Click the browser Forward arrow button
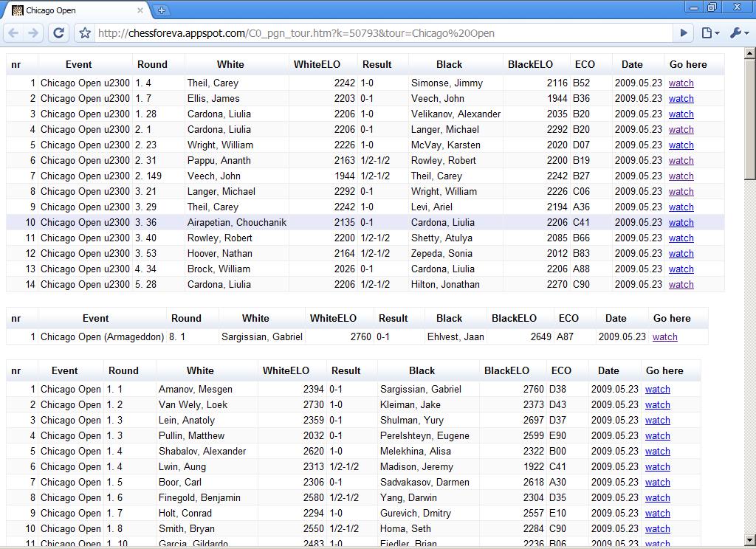 coord(33,33)
